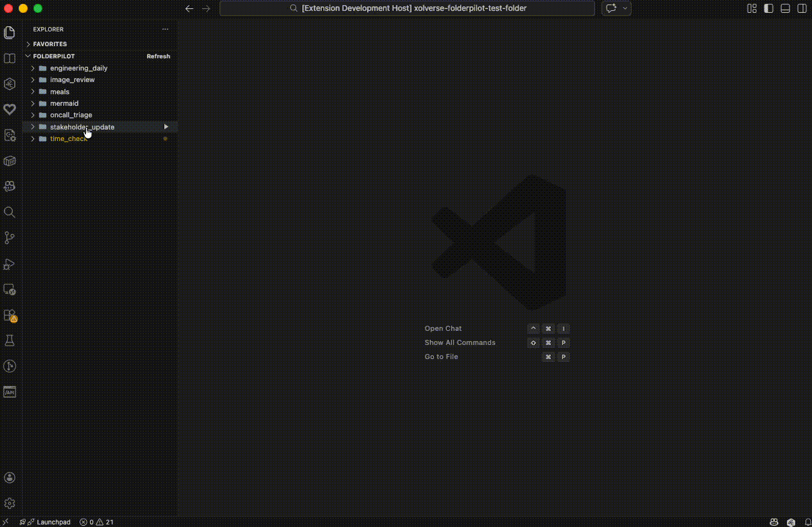This screenshot has height=527, width=812.
Task: Click the container box icon in activity bar
Action: 10,161
